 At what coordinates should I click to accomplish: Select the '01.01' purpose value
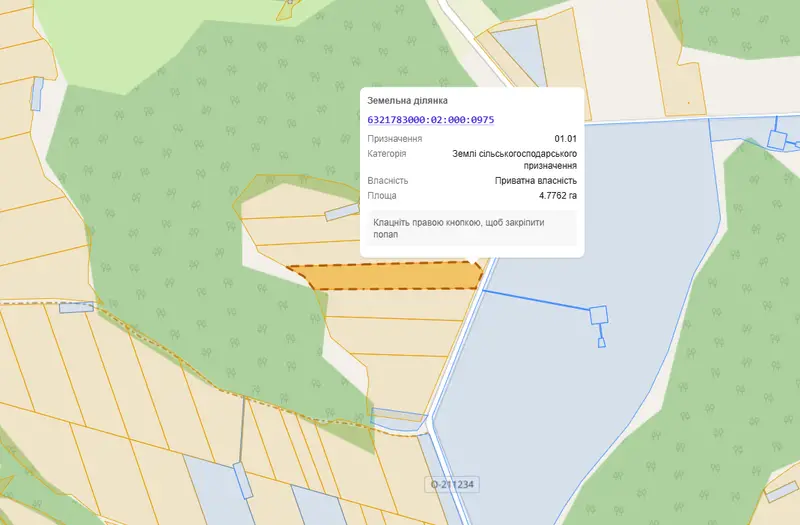tap(565, 139)
